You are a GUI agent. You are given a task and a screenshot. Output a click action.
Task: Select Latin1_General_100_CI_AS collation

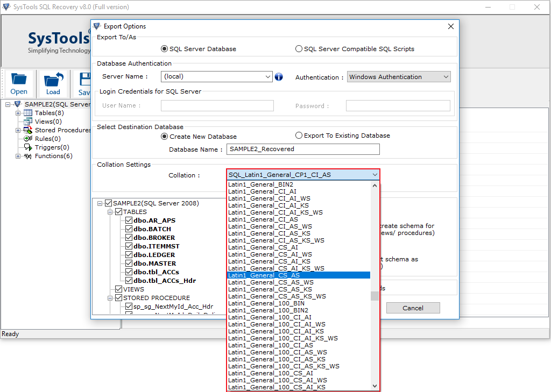pyautogui.click(x=299, y=345)
